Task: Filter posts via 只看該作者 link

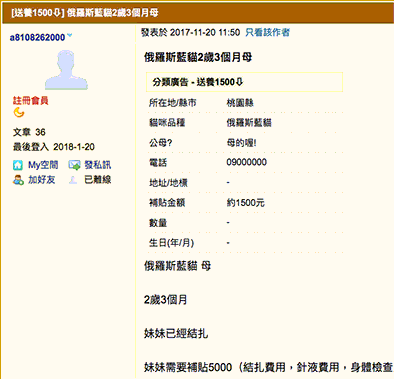Action: 267,32
